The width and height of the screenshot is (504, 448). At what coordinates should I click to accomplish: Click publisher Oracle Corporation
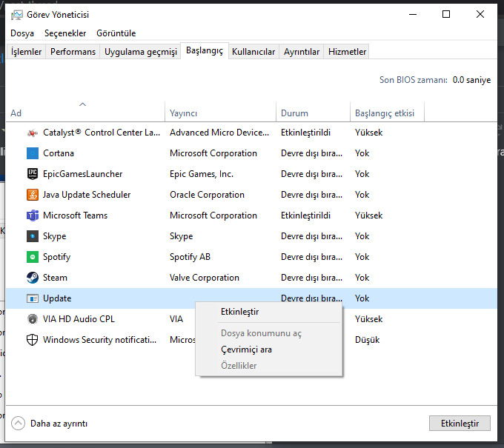coord(207,195)
